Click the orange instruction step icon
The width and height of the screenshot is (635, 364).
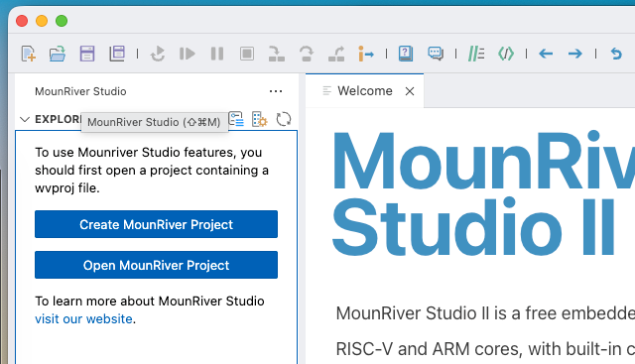tap(366, 54)
